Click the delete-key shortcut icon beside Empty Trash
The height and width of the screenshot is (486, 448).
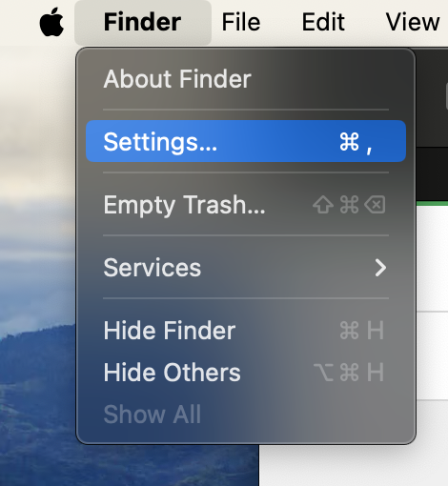pos(375,205)
